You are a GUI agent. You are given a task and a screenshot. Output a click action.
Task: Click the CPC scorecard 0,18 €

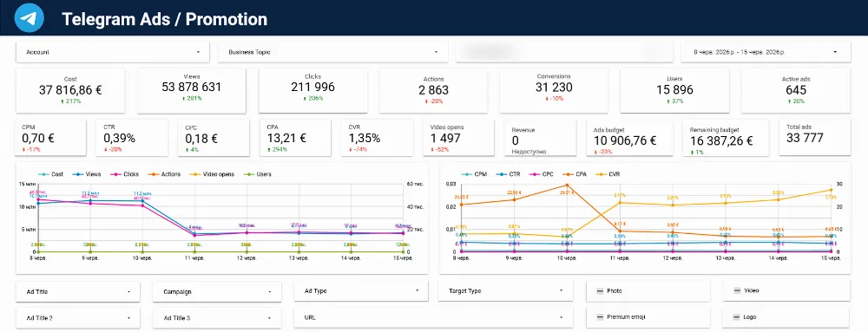tap(214, 138)
